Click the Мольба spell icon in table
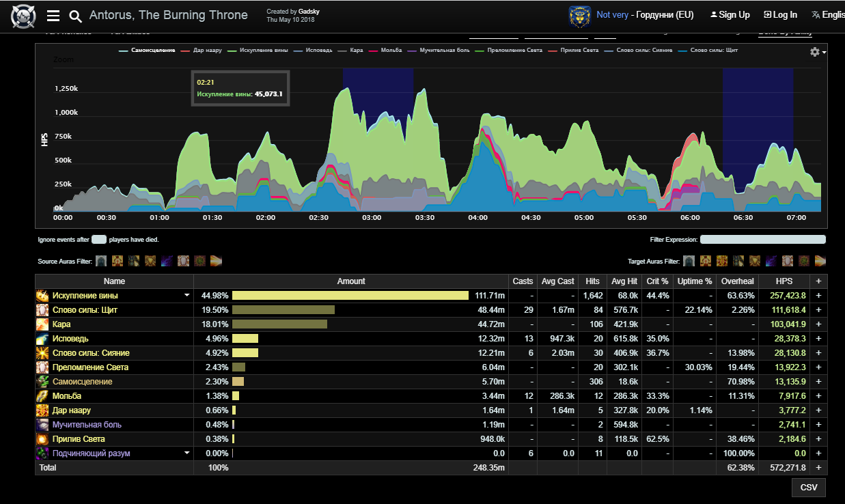Viewport: 845px width, 504px height. pyautogui.click(x=42, y=396)
